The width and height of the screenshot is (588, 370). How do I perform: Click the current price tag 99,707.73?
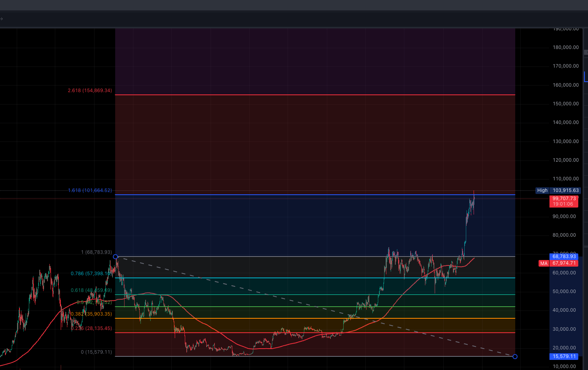[563, 201]
